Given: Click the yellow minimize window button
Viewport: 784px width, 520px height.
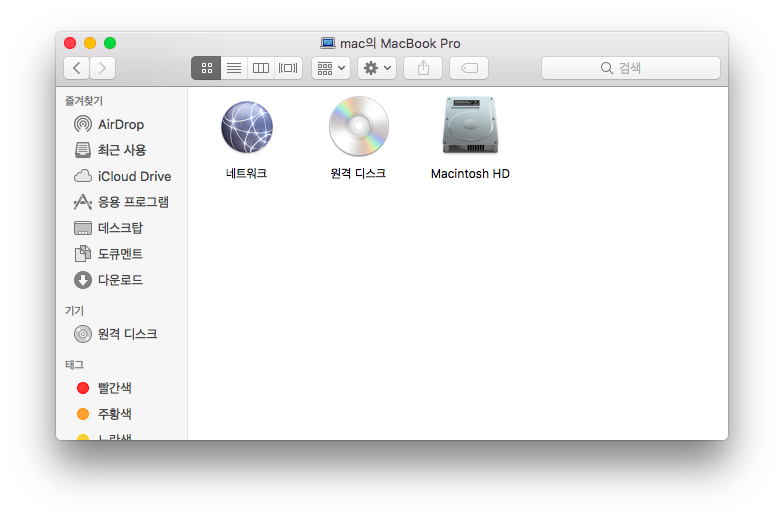Looking at the screenshot, I should pyautogui.click(x=90, y=43).
